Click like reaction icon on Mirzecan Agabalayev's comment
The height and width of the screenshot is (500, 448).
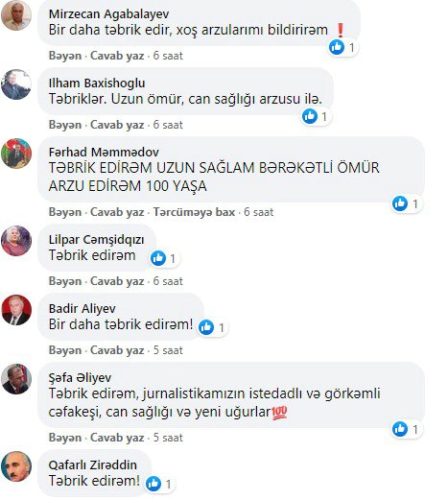click(337, 47)
